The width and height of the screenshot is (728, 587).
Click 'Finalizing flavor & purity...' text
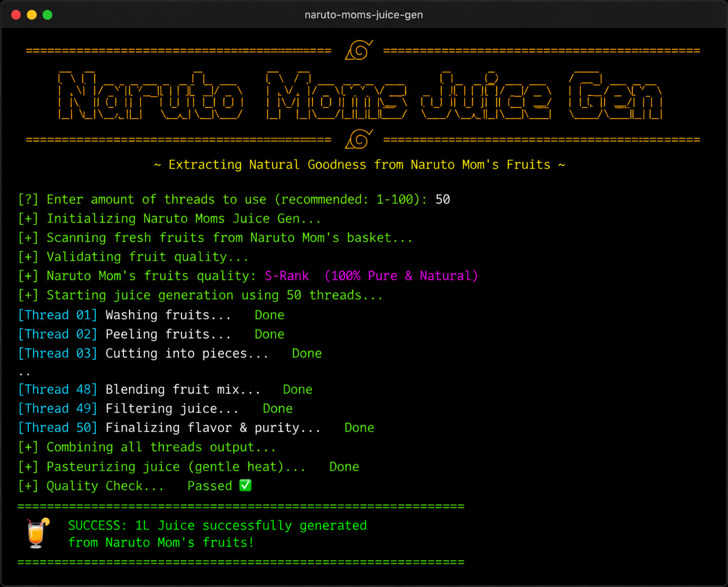click(213, 428)
